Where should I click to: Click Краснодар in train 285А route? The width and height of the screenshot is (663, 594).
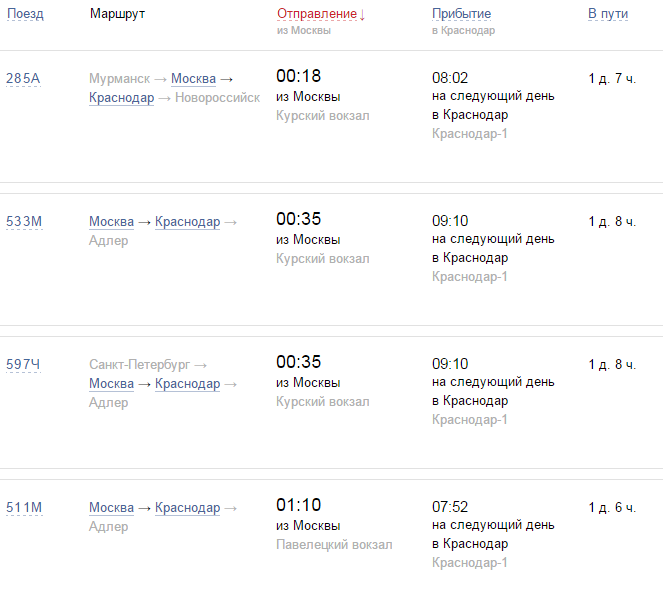(121, 97)
